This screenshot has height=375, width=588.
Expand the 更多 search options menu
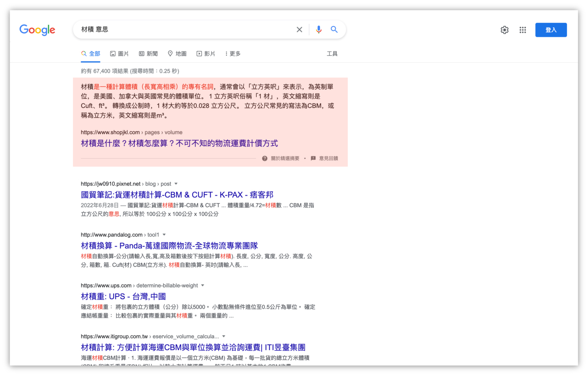pyautogui.click(x=232, y=53)
